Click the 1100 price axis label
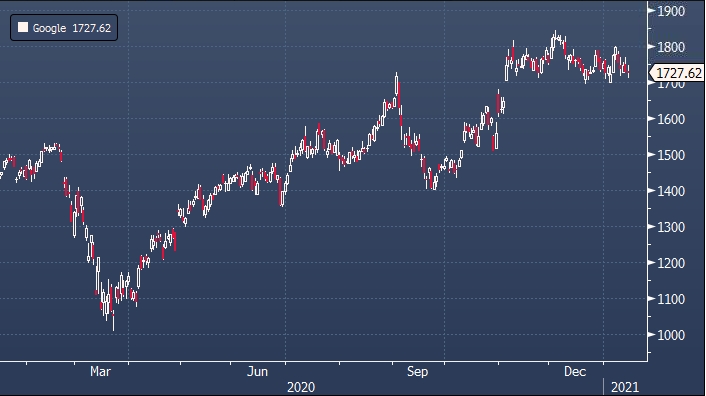The height and width of the screenshot is (396, 706). [x=671, y=299]
